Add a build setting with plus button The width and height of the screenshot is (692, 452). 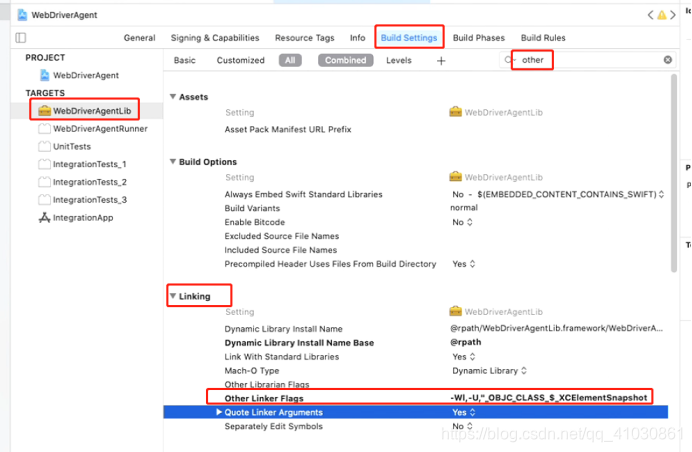pos(441,61)
